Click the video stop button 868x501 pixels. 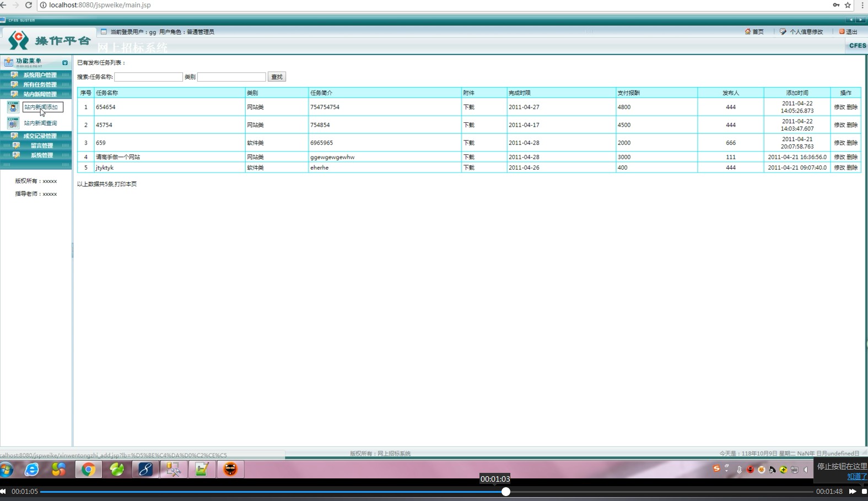[x=864, y=491]
